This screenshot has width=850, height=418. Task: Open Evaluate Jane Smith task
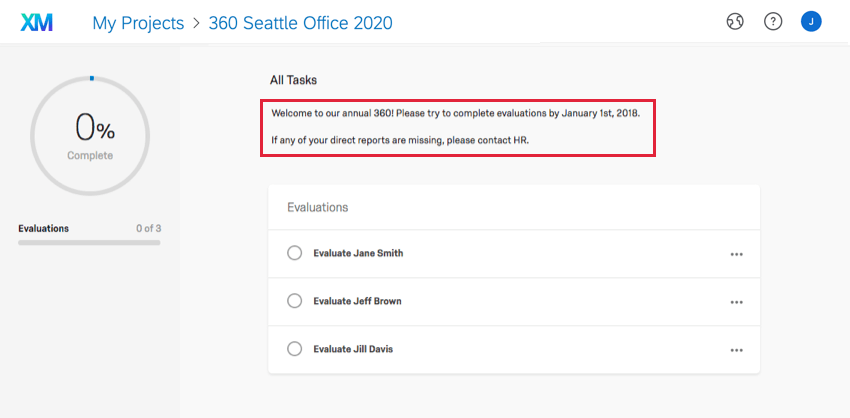(x=358, y=253)
